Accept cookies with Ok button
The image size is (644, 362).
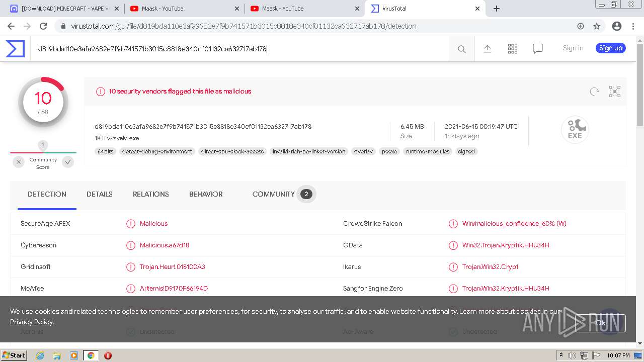(x=600, y=323)
